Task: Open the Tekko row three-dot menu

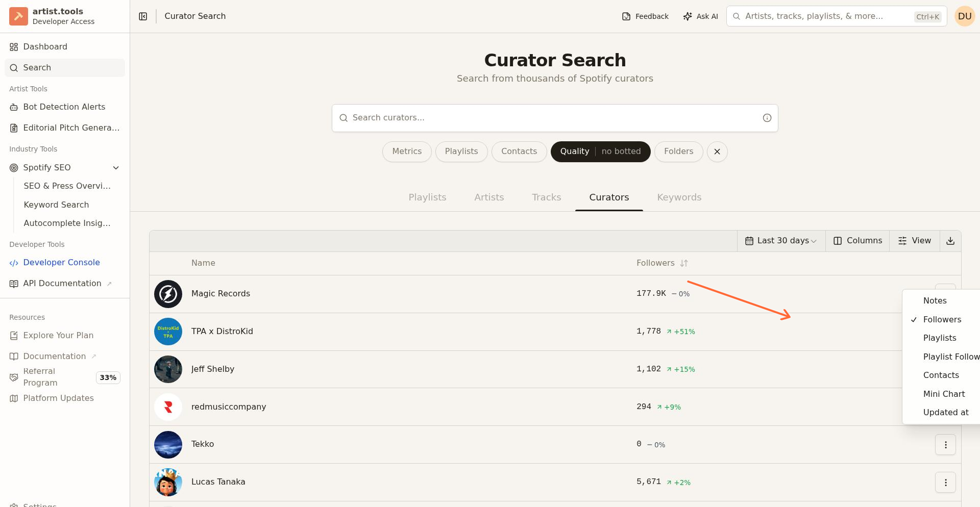Action: coord(945,445)
